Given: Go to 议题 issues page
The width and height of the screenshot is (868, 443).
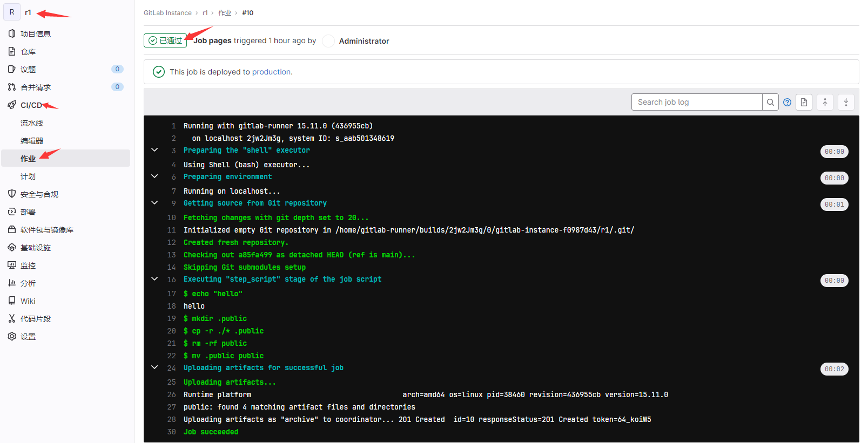Looking at the screenshot, I should coord(28,70).
